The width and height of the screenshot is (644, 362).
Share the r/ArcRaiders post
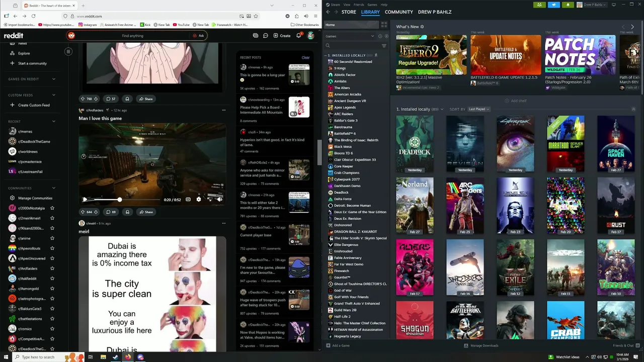pyautogui.click(x=146, y=212)
